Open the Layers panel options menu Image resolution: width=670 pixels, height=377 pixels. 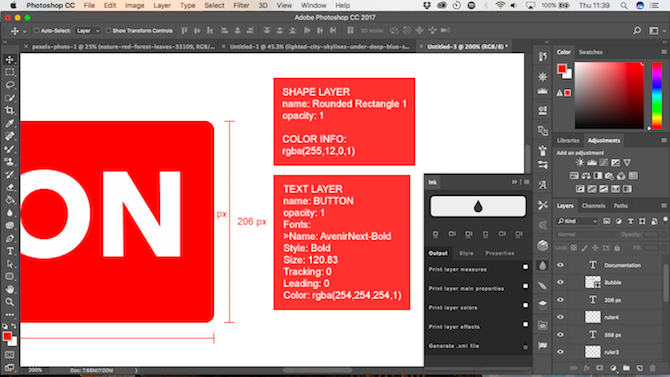pyautogui.click(x=664, y=206)
